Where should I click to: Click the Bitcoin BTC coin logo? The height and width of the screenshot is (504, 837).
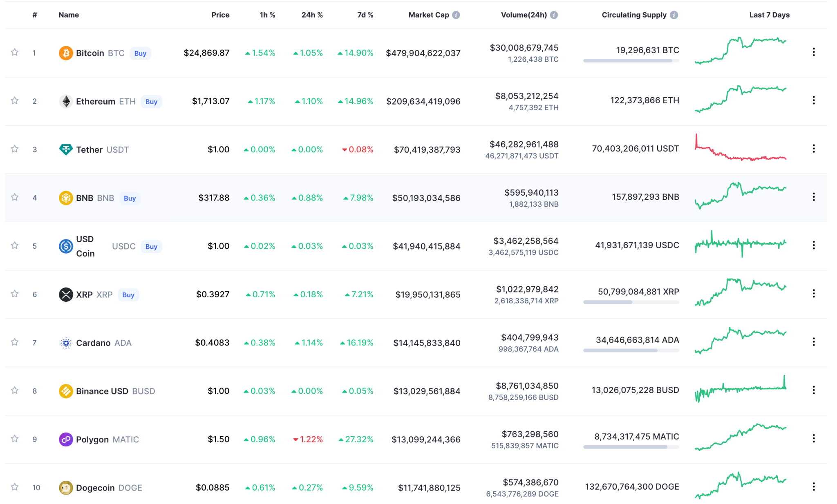(x=65, y=53)
